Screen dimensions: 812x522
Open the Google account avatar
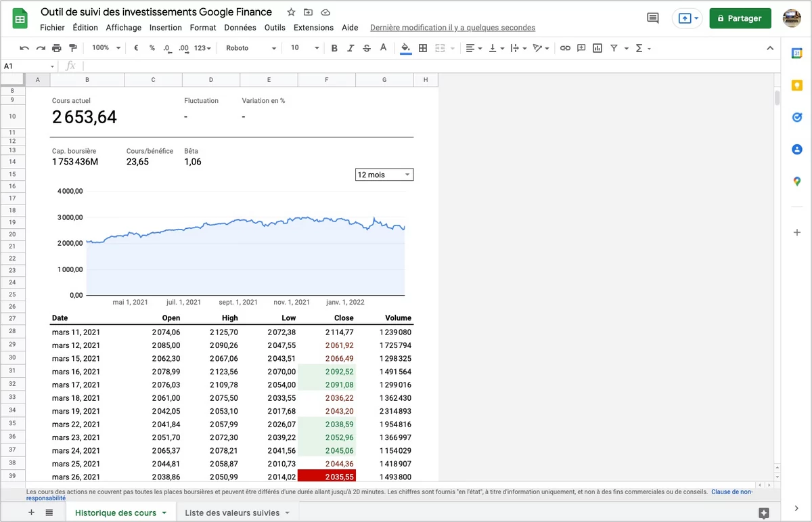(x=792, y=18)
